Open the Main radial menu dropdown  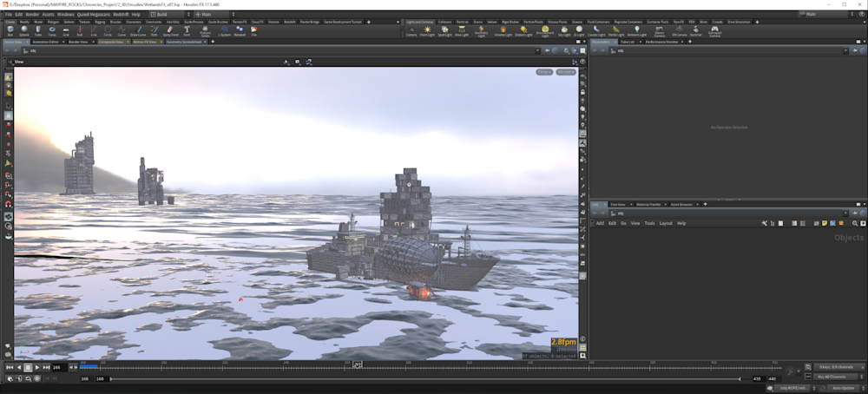[x=214, y=15]
